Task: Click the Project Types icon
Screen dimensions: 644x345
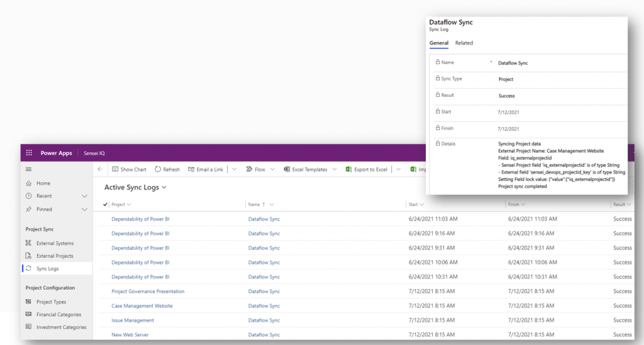Action: [x=28, y=302]
